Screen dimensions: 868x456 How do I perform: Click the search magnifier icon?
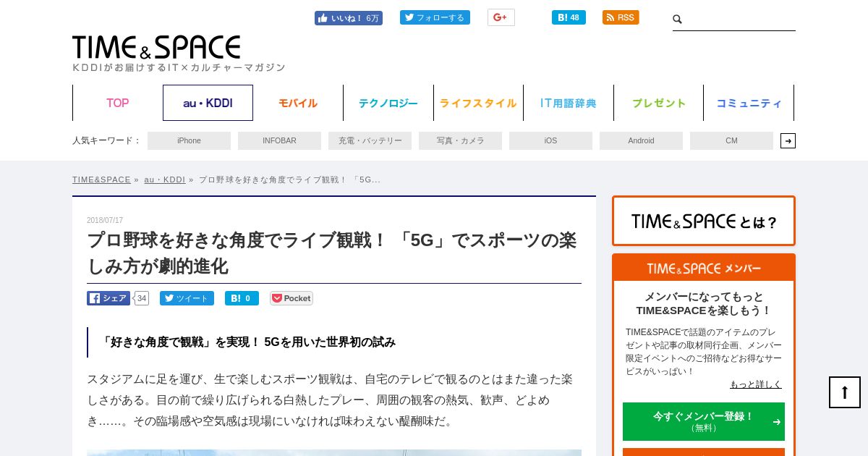pyautogui.click(x=678, y=20)
